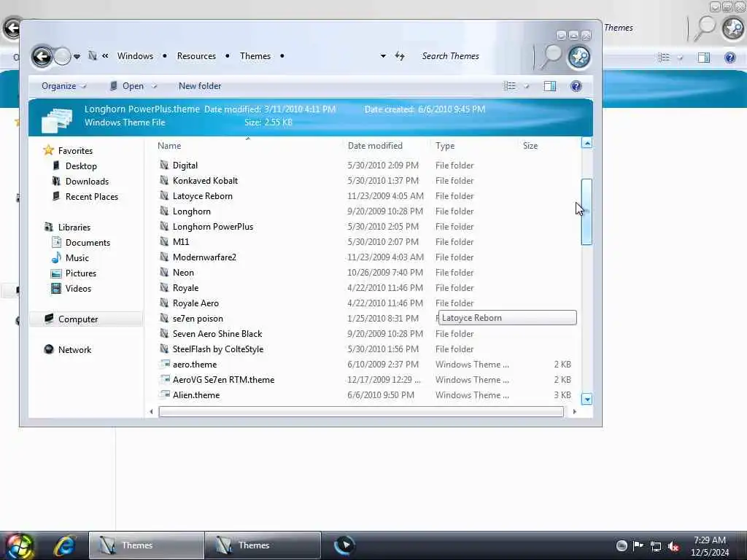Viewport: 747px width, 560px height.
Task: Expand the Open button's dropdown arrow
Action: click(155, 87)
